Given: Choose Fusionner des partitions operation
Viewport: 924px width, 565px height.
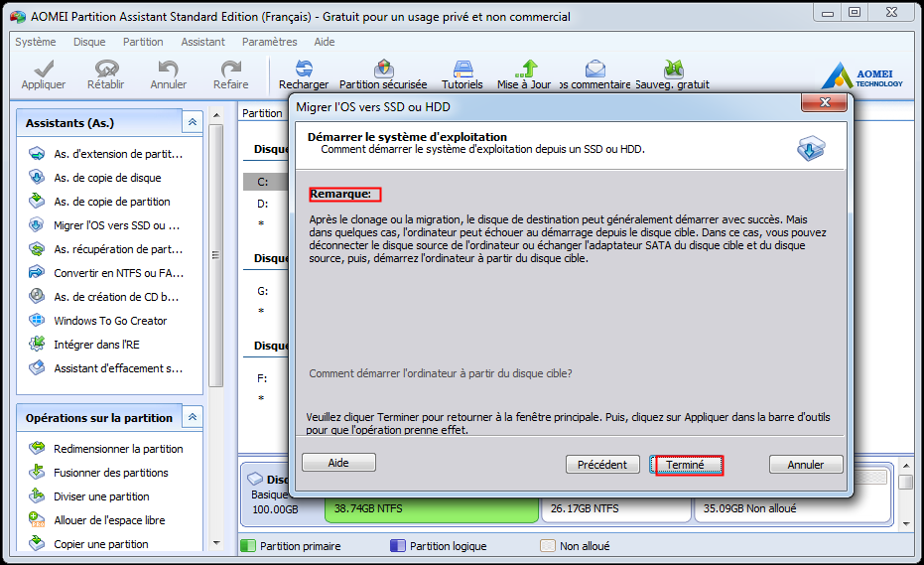Looking at the screenshot, I should 98,473.
